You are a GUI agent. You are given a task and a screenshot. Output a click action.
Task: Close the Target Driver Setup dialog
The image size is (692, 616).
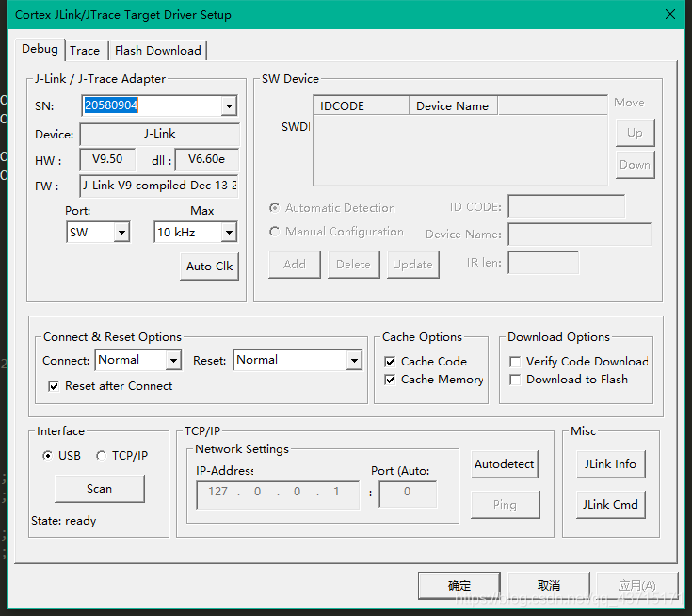click(670, 14)
